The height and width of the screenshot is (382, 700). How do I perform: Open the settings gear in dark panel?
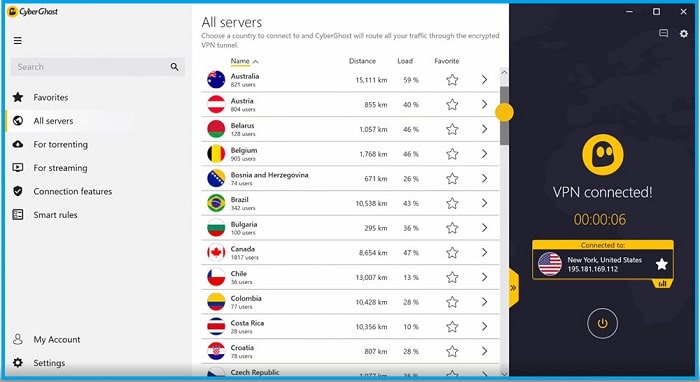pos(683,33)
